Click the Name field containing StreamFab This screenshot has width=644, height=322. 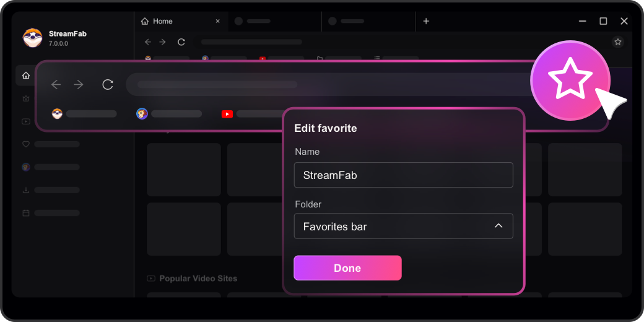[403, 175]
